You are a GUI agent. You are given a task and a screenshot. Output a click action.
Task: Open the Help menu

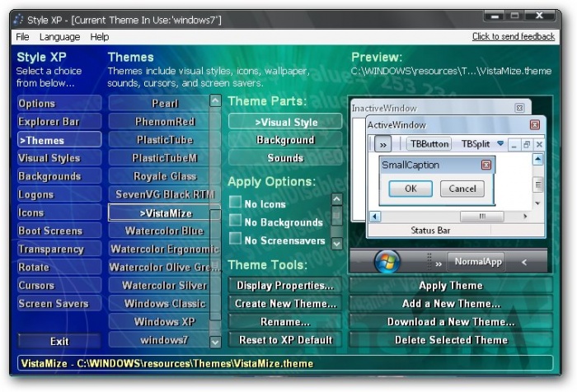tap(100, 37)
